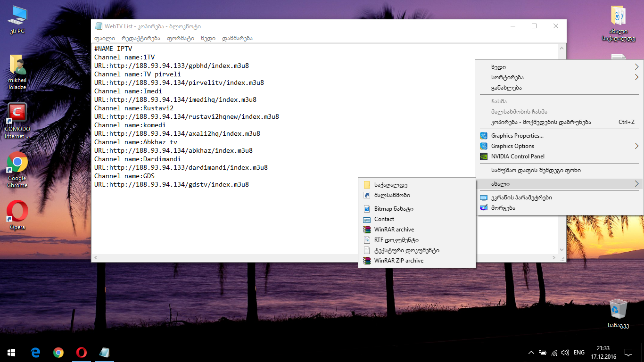Screen dimensions: 644x362
Task: Expand the Graphics Options submenu
Action: pos(559,146)
